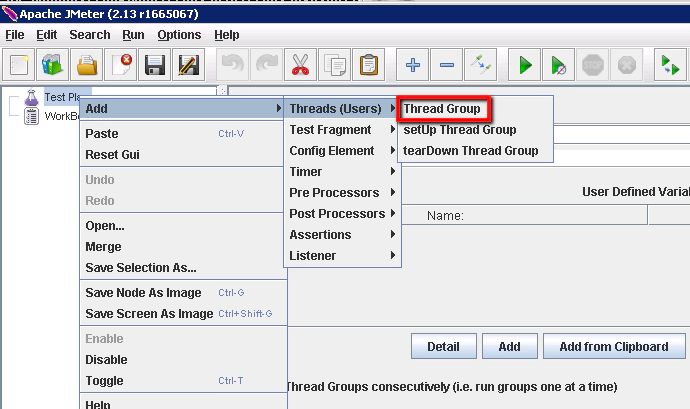Click the Name: column header
690x409 pixels.
525,216
